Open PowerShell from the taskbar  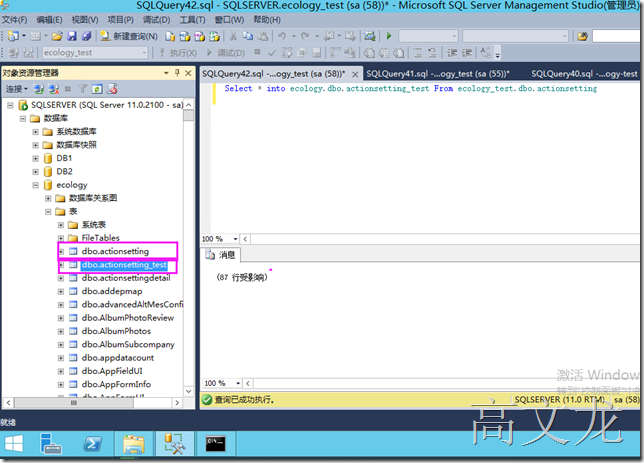coord(92,444)
